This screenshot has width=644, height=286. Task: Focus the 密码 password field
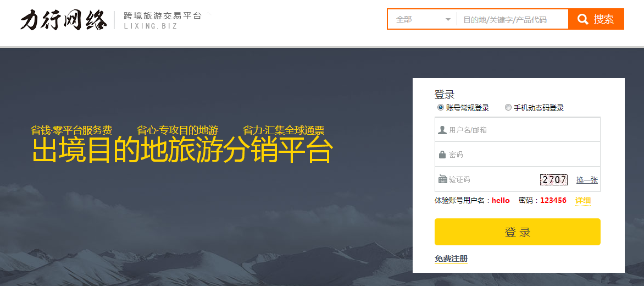pyautogui.click(x=518, y=155)
